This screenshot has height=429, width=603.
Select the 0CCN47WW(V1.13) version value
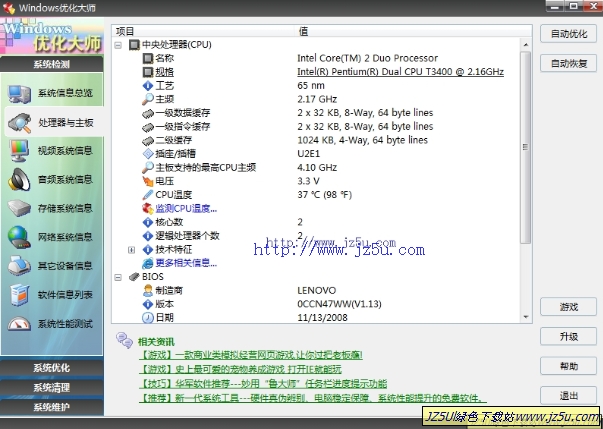(x=339, y=304)
